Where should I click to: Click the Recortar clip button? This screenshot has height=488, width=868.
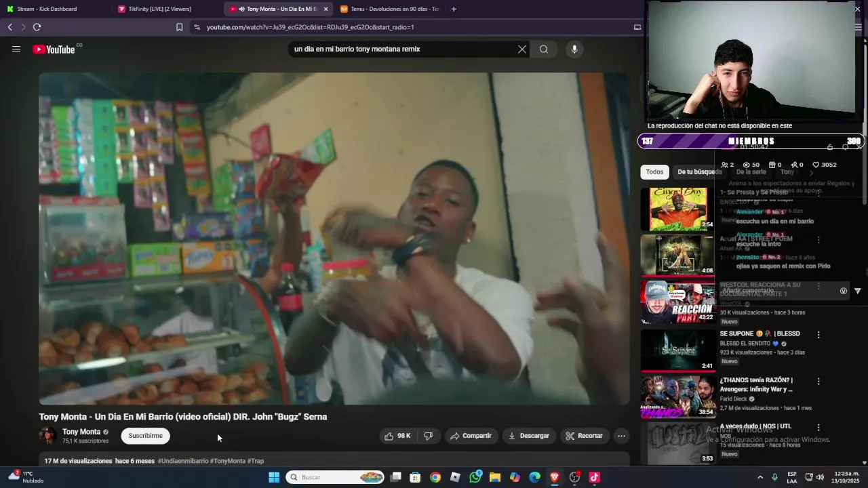tap(584, 436)
